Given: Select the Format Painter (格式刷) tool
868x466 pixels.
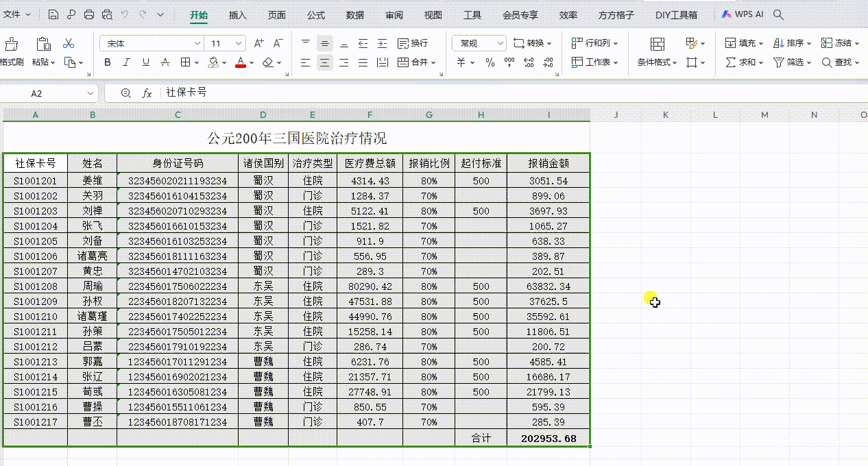Looking at the screenshot, I should coord(12,52).
